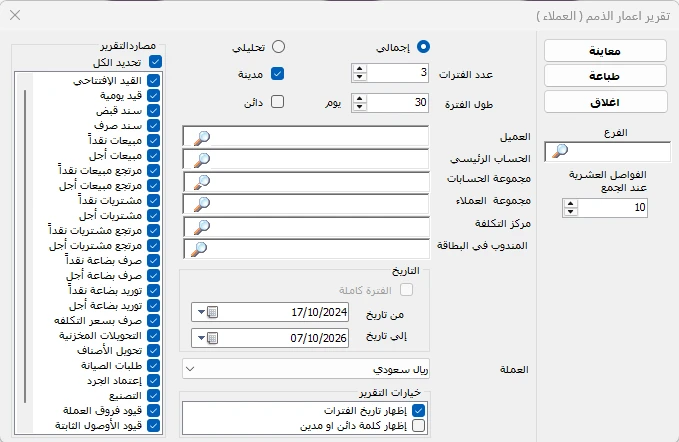Click اغلاق close button
The image size is (679, 442).
605,102
